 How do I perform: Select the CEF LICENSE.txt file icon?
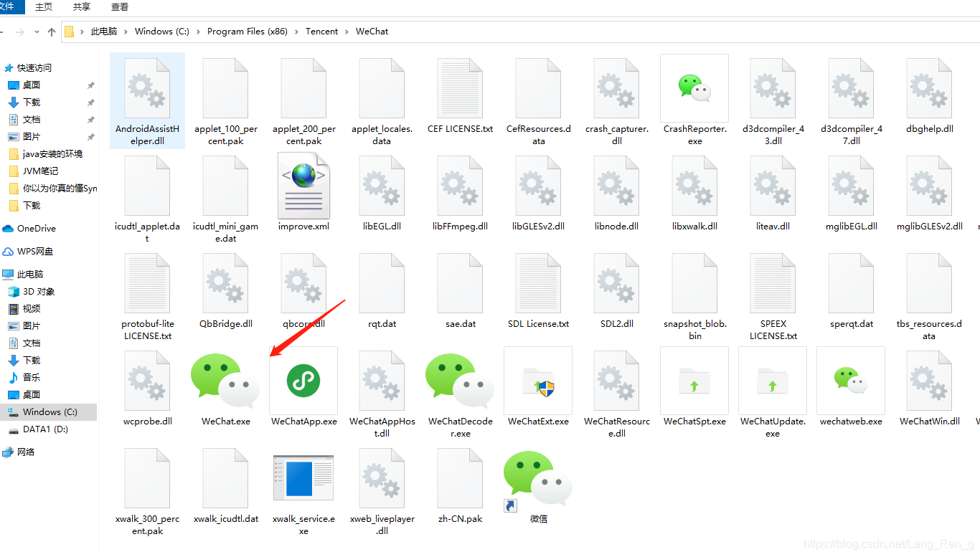click(x=460, y=88)
